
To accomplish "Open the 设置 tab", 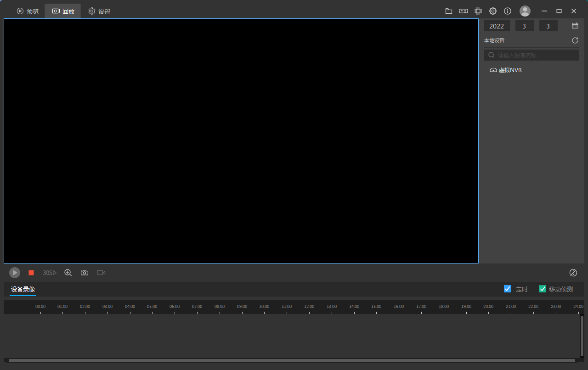I will pyautogui.click(x=99, y=11).
